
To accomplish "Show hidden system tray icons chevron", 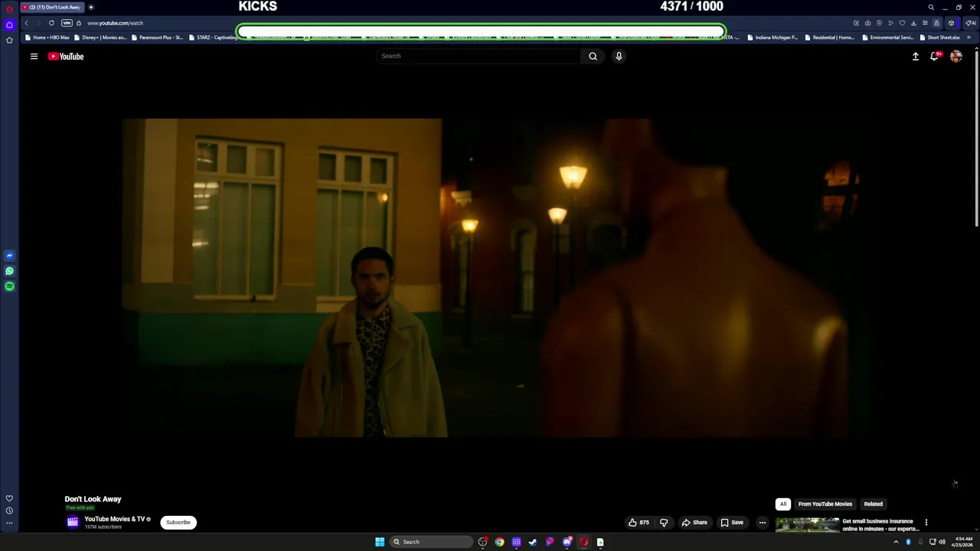I will click(896, 542).
